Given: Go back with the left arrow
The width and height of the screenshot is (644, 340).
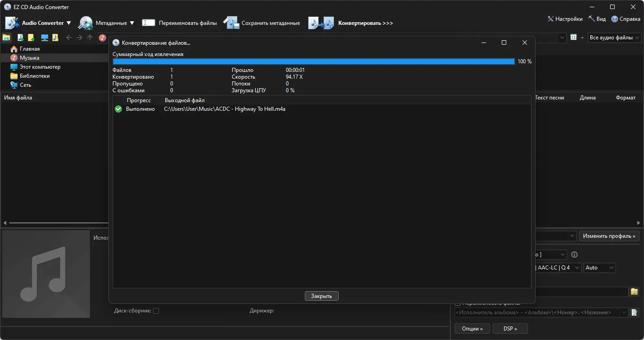Looking at the screenshot, I should click(x=69, y=38).
